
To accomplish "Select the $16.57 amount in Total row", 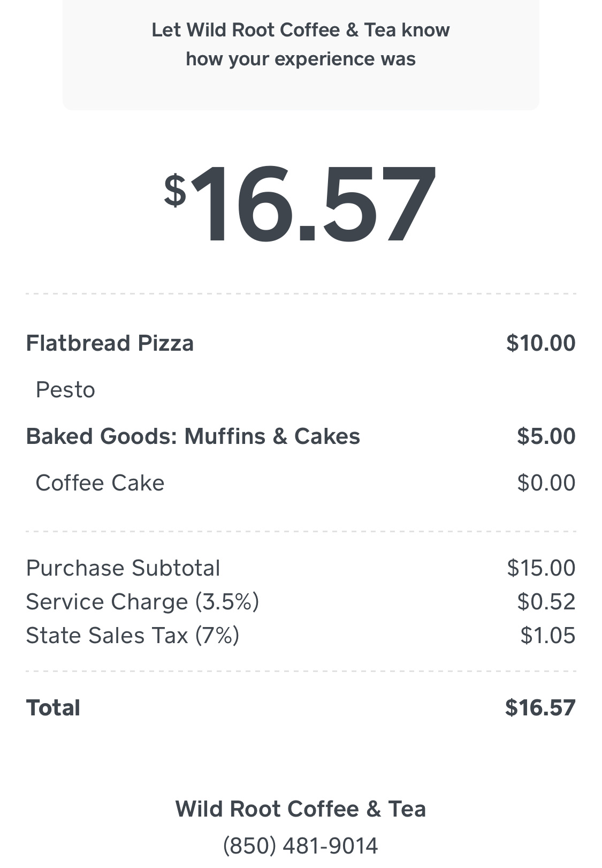I will 540,708.
